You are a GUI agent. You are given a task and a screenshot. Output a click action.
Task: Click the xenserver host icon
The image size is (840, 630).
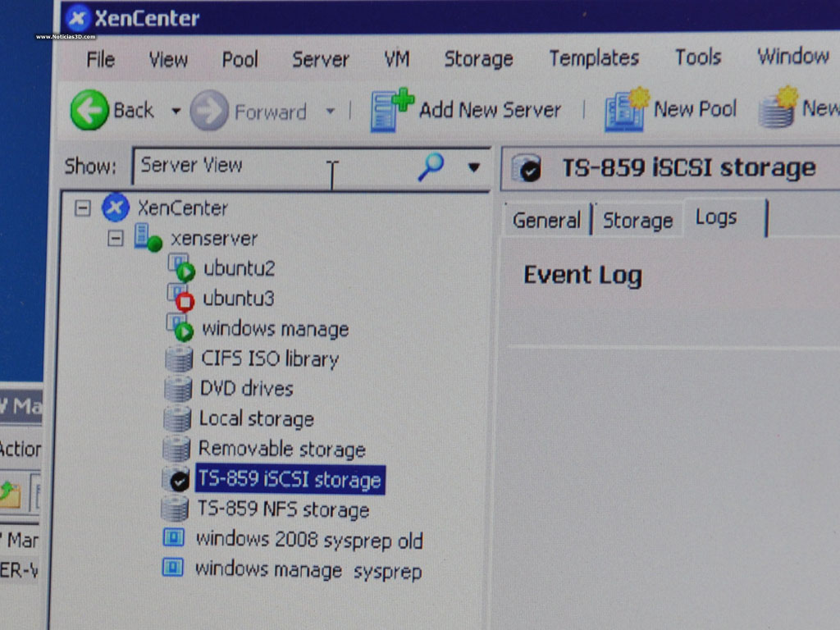tap(148, 238)
